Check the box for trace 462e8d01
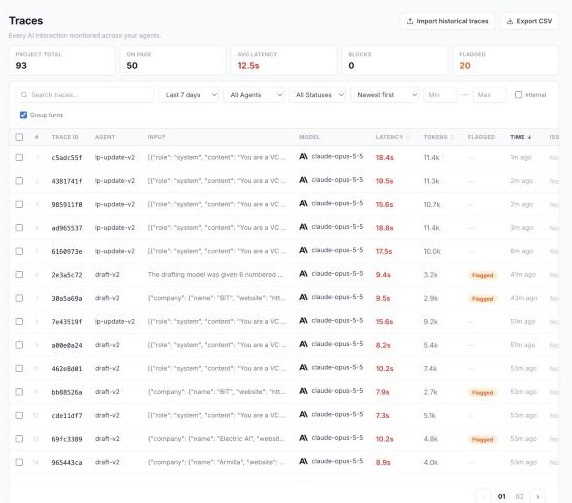The height and width of the screenshot is (503, 572). 19,368
